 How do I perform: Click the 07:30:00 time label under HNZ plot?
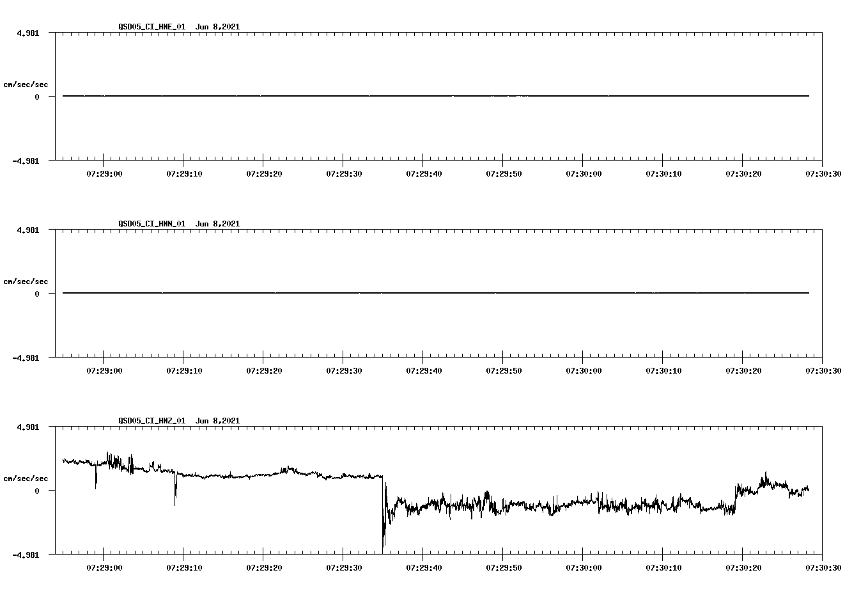(584, 567)
